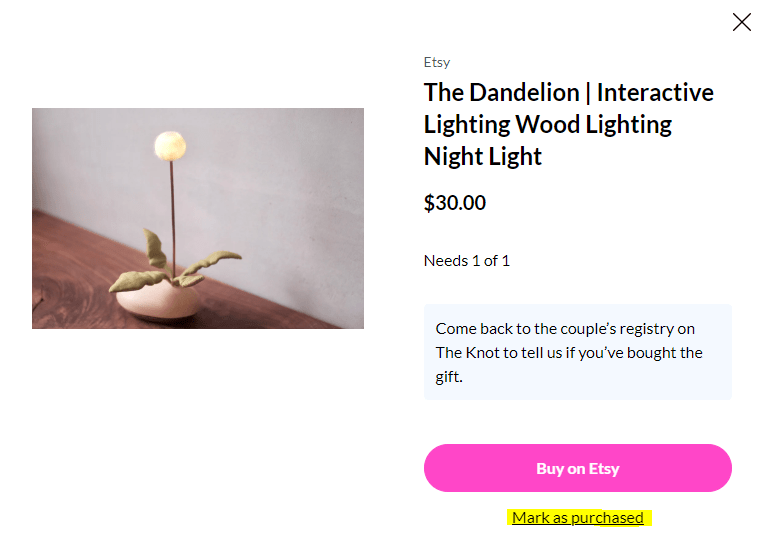The image size is (767, 557).
Task: Mark this gift as purchased
Action: pyautogui.click(x=578, y=517)
